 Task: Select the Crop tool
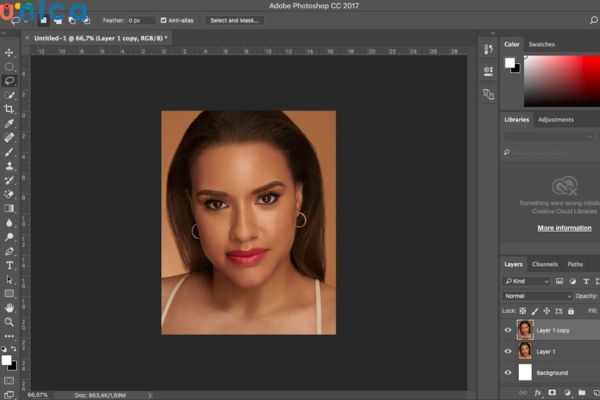click(10, 108)
